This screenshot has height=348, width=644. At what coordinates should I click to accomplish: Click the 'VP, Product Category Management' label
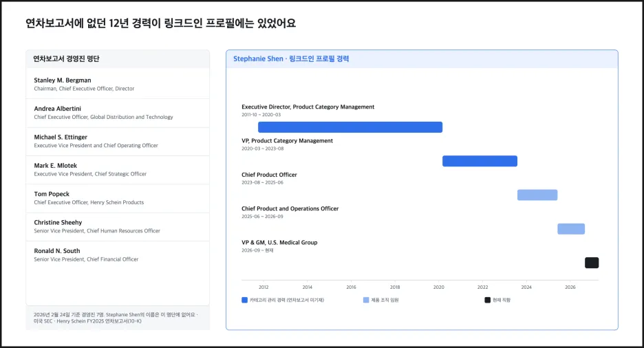pyautogui.click(x=287, y=141)
